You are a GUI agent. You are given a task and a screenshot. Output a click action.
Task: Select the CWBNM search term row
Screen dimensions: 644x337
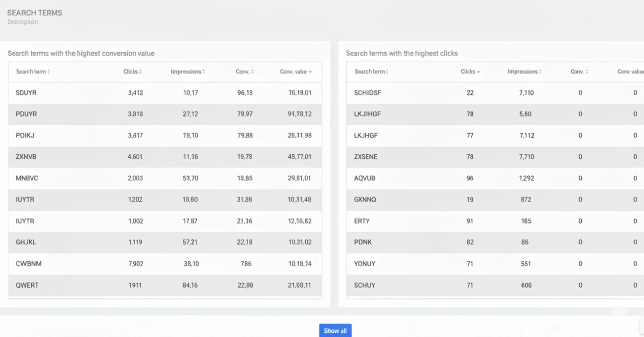pos(29,264)
